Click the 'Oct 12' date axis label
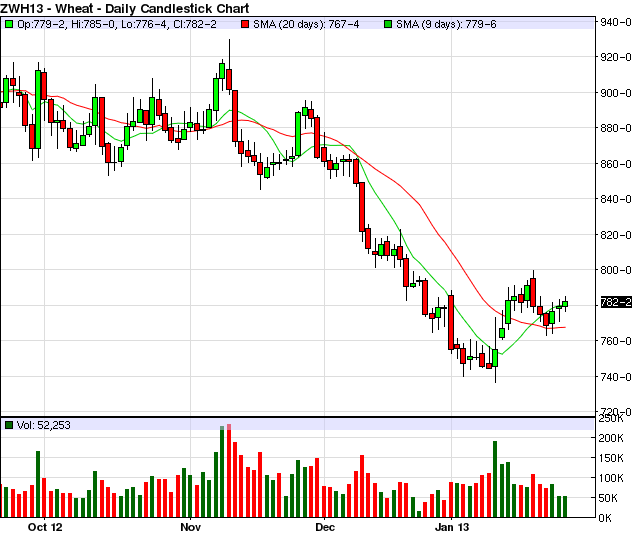The height and width of the screenshot is (536, 640). coord(45,527)
